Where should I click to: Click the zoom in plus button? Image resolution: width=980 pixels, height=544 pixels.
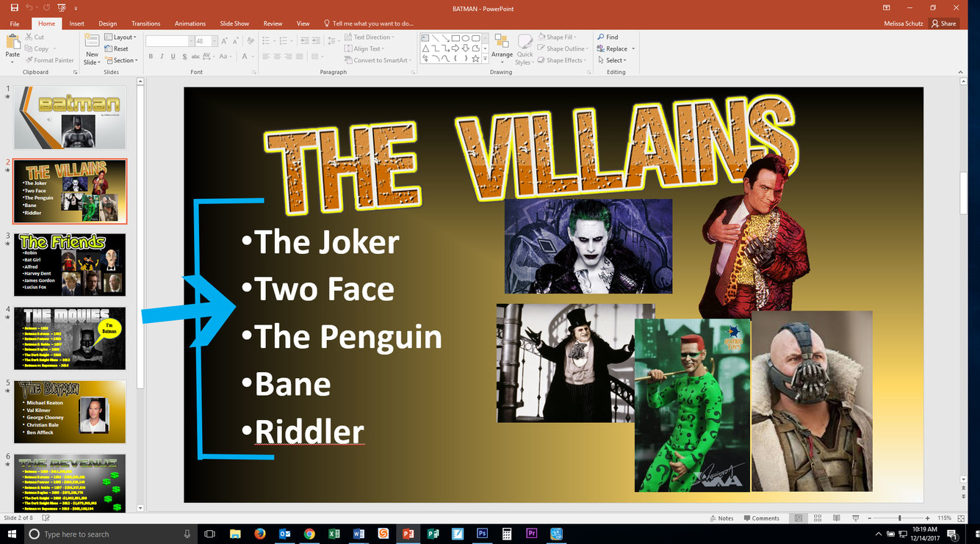pos(928,518)
